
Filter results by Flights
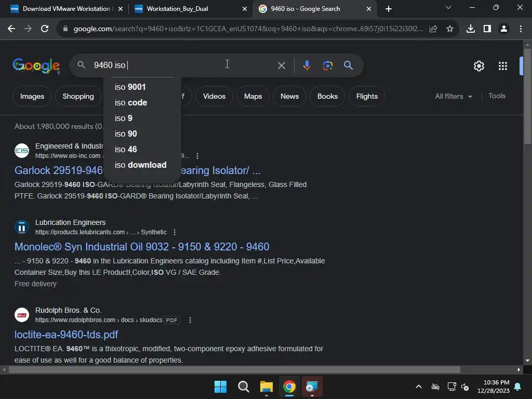pyautogui.click(x=367, y=96)
